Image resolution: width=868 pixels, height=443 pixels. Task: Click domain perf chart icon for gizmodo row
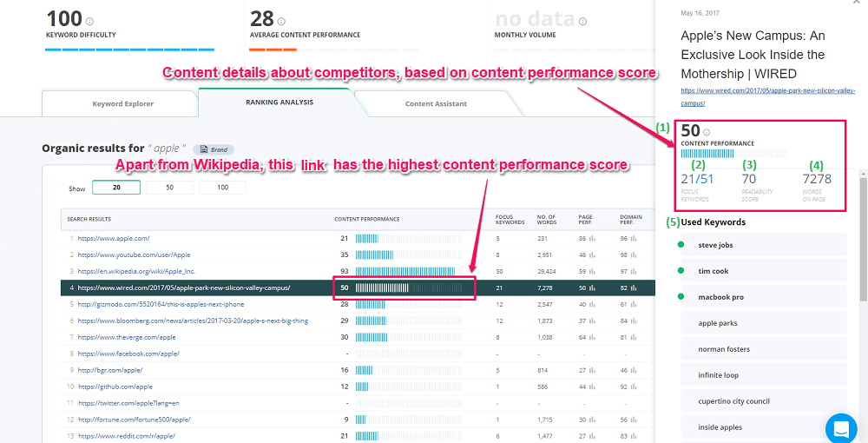633,305
